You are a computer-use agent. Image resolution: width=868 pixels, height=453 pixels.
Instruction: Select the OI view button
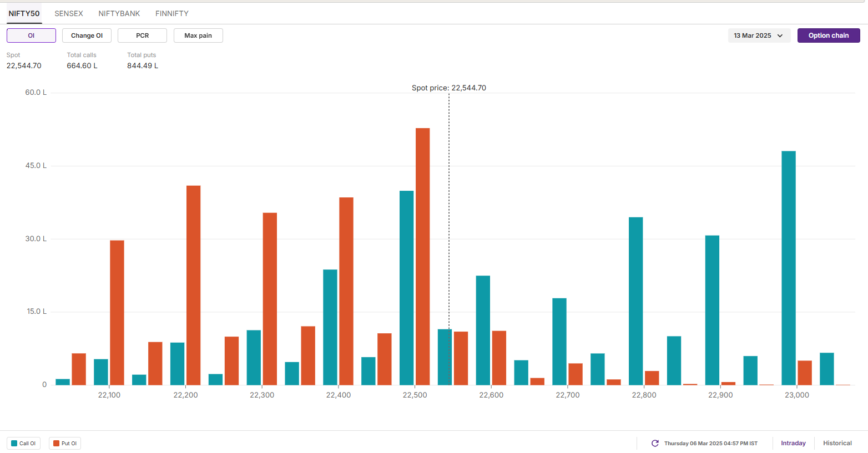[x=31, y=35]
